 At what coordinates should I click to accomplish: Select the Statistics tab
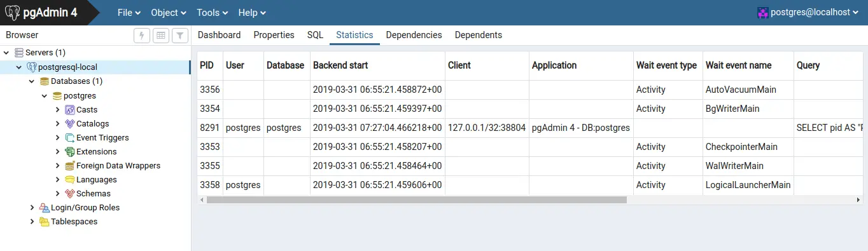354,35
